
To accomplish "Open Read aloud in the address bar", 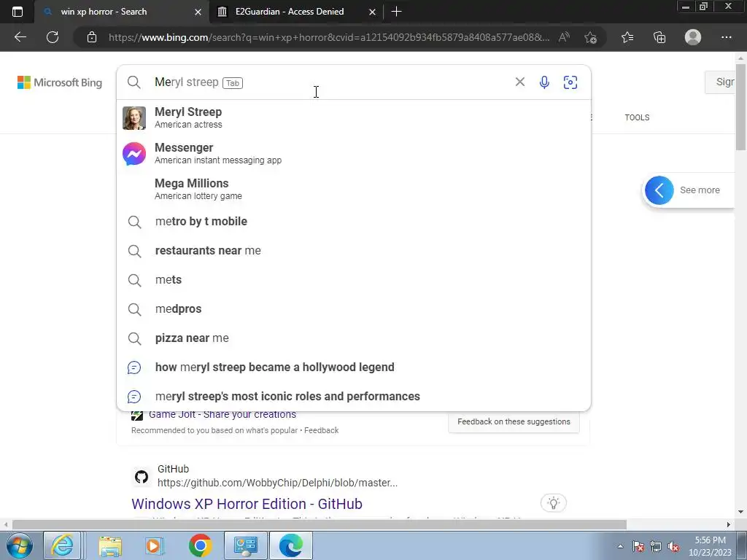I will (564, 37).
